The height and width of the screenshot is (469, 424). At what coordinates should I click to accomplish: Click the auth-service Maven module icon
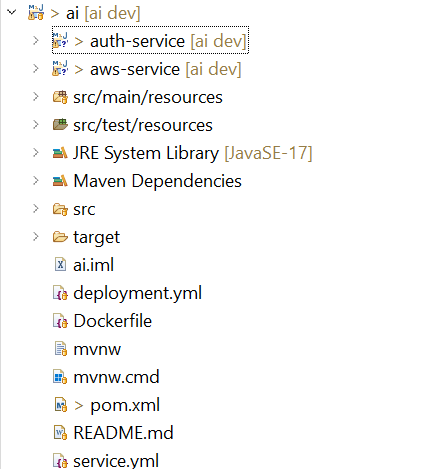pos(60,41)
